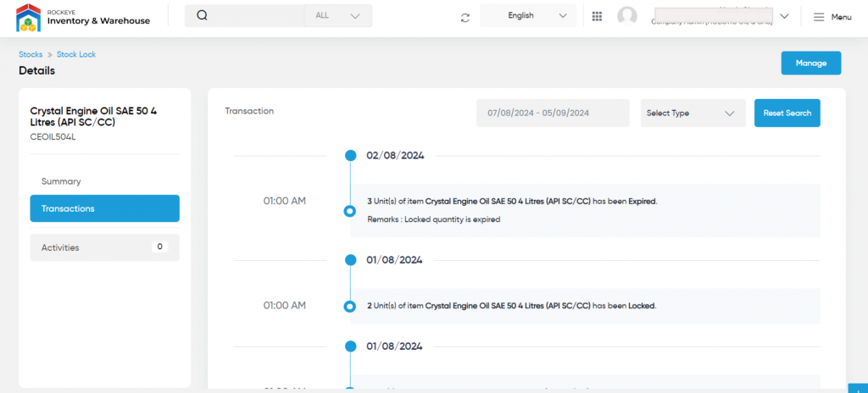Viewport: 868px width, 393px height.
Task: Go to Stock Lock breadcrumb link
Action: point(76,54)
